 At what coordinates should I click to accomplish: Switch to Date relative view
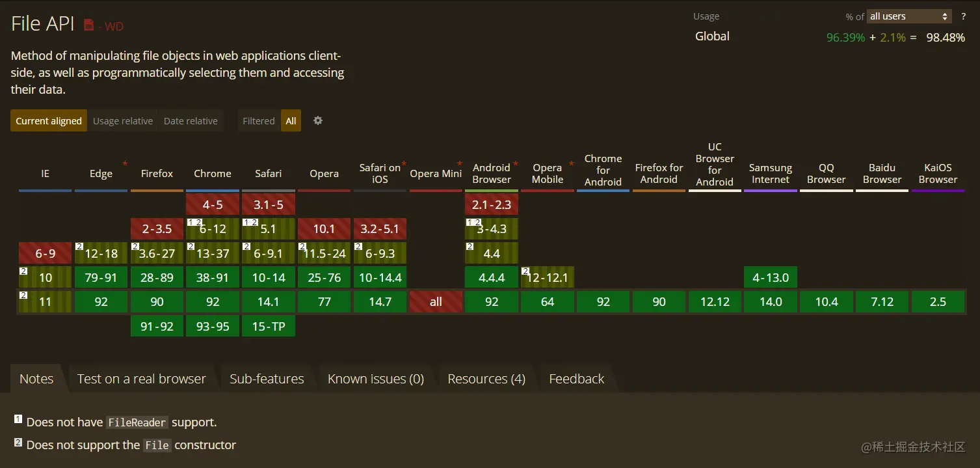191,120
